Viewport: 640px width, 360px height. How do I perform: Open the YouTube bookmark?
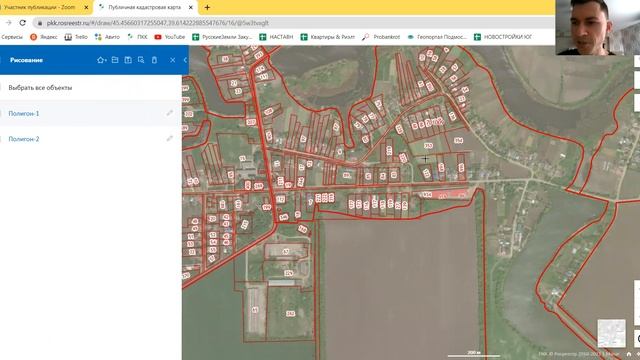point(170,37)
